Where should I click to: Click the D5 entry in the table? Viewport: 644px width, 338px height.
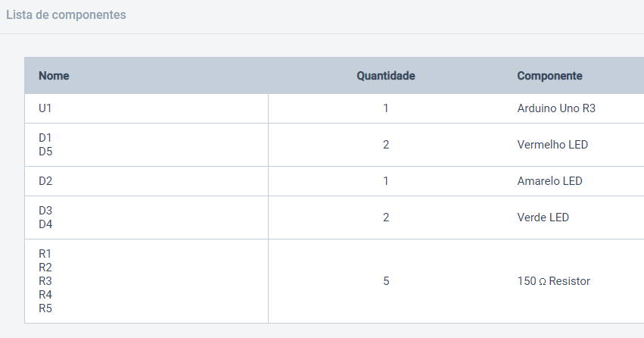coord(45,152)
